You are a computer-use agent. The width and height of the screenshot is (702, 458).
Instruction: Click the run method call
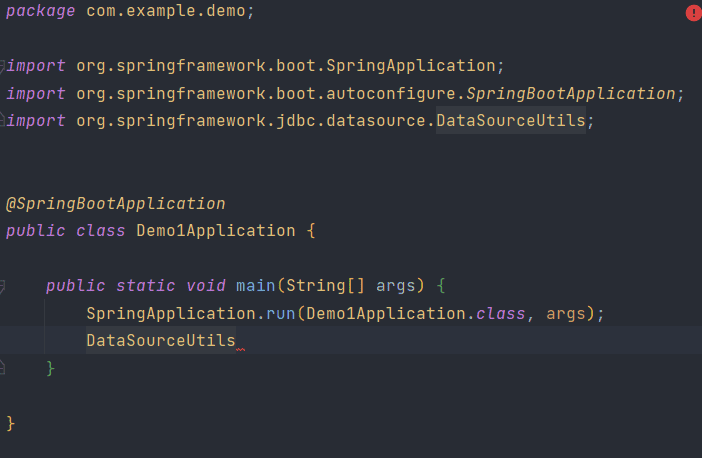281,313
